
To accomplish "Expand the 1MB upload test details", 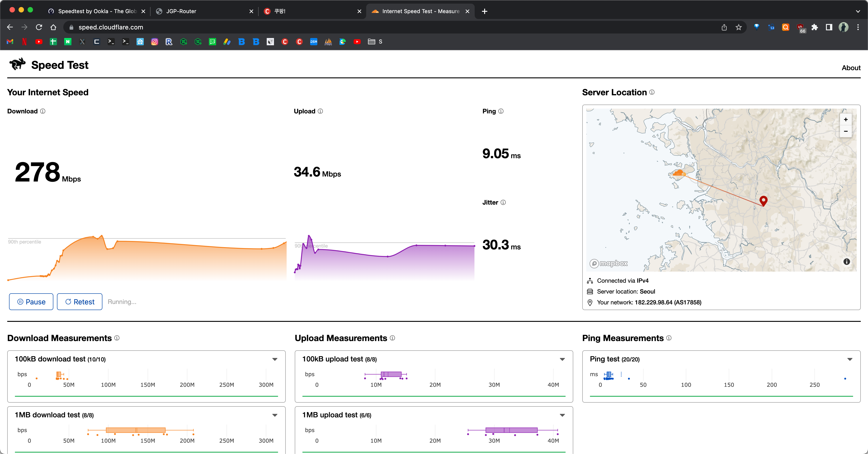I will [x=562, y=415].
